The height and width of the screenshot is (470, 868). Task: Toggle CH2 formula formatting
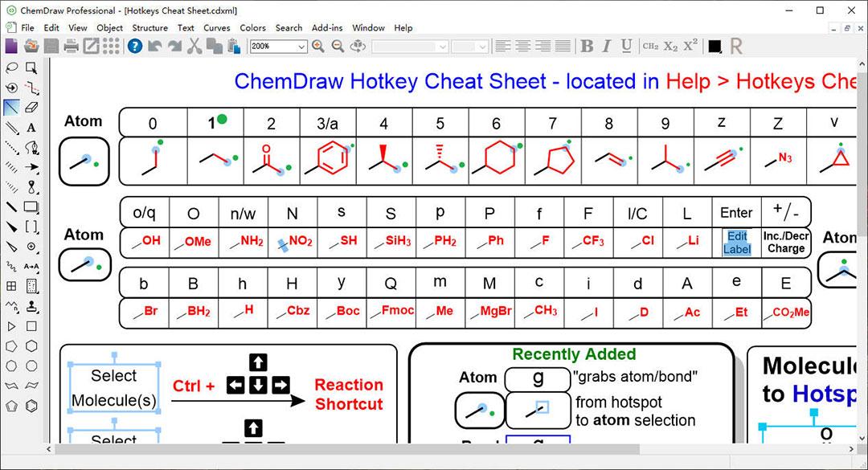[x=650, y=46]
